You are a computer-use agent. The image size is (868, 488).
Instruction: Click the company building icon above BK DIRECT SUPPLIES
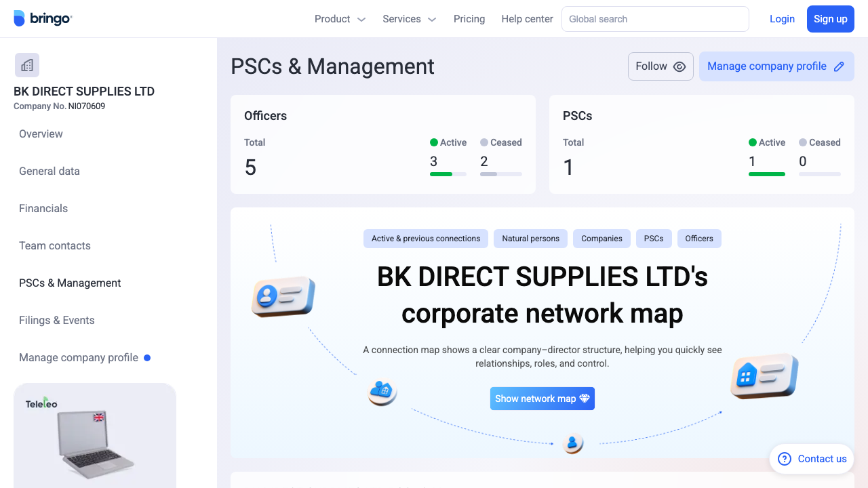coord(26,64)
